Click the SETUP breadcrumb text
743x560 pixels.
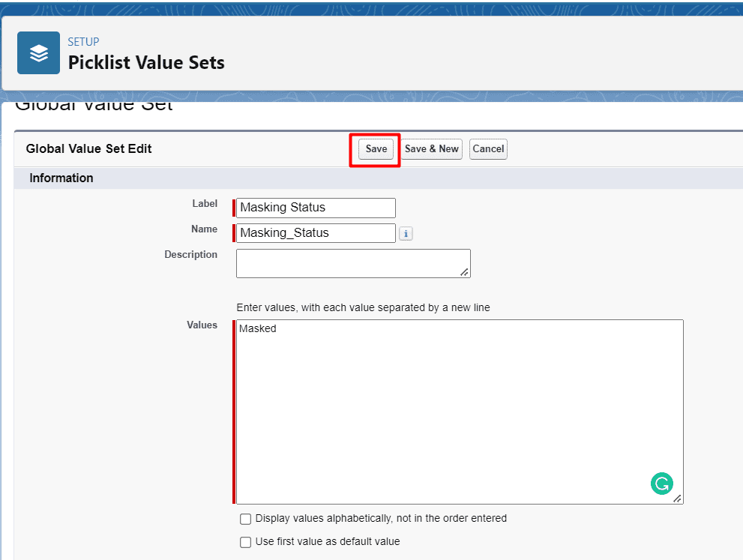tap(83, 42)
